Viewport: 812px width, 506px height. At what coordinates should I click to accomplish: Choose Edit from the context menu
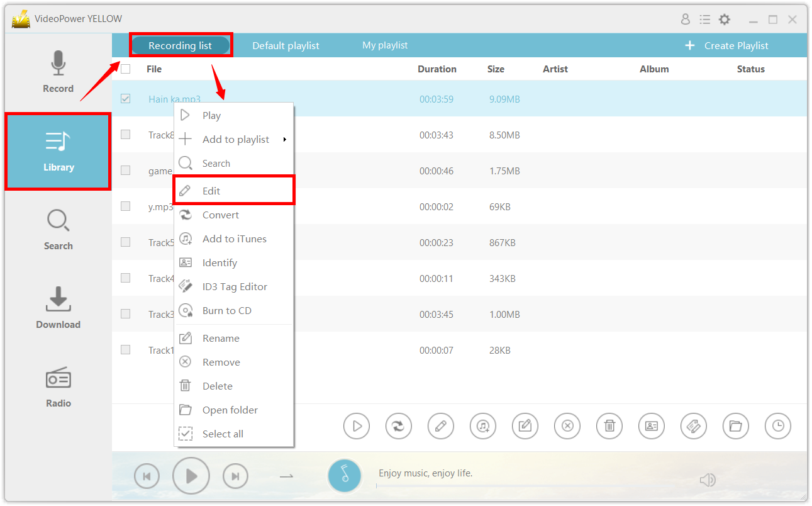211,191
